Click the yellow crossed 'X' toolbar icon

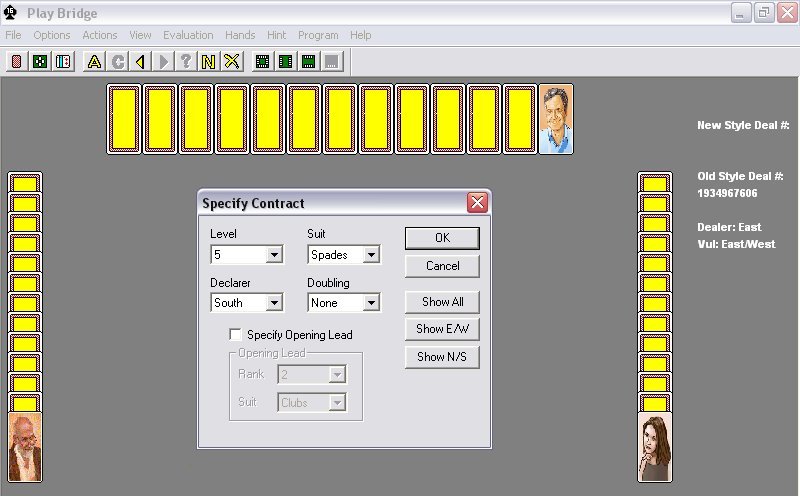click(231, 62)
